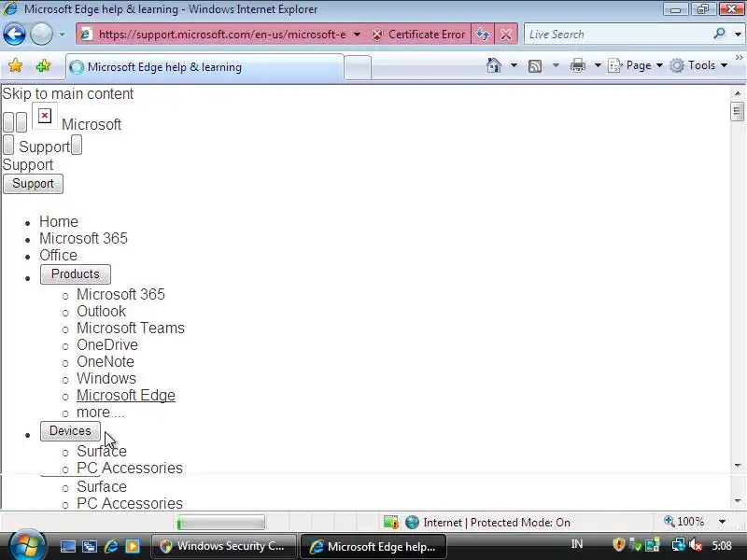Switch to Windows Security Center taskbar button
The height and width of the screenshot is (560, 747).
click(224, 546)
